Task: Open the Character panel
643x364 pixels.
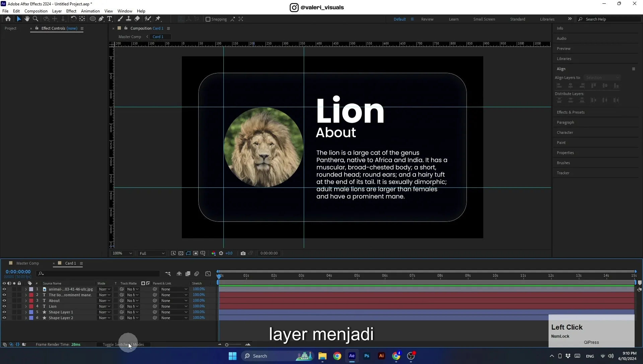Action: (565, 132)
